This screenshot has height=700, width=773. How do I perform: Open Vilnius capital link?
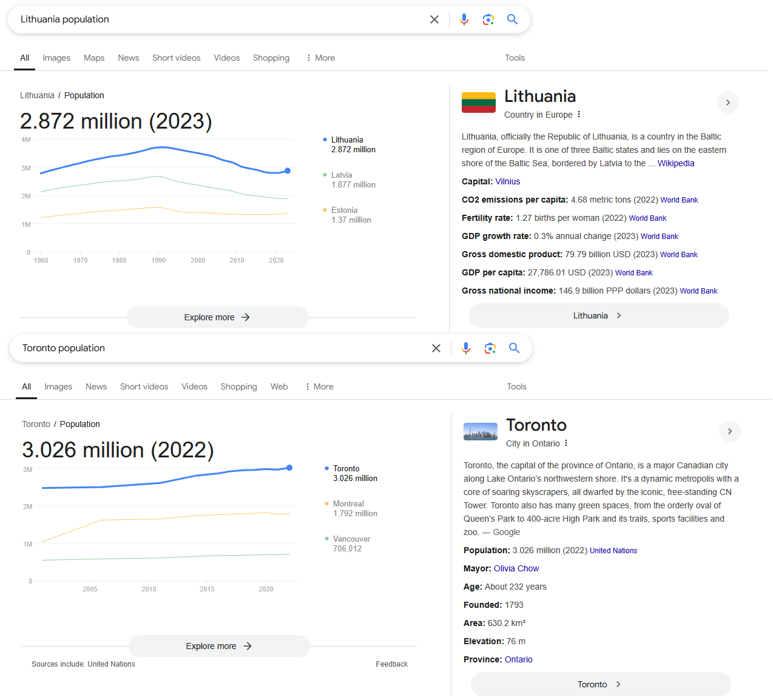tap(508, 181)
